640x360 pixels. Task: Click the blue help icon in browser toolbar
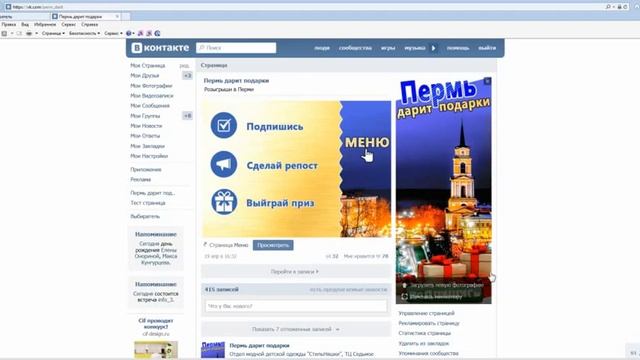click(x=129, y=33)
